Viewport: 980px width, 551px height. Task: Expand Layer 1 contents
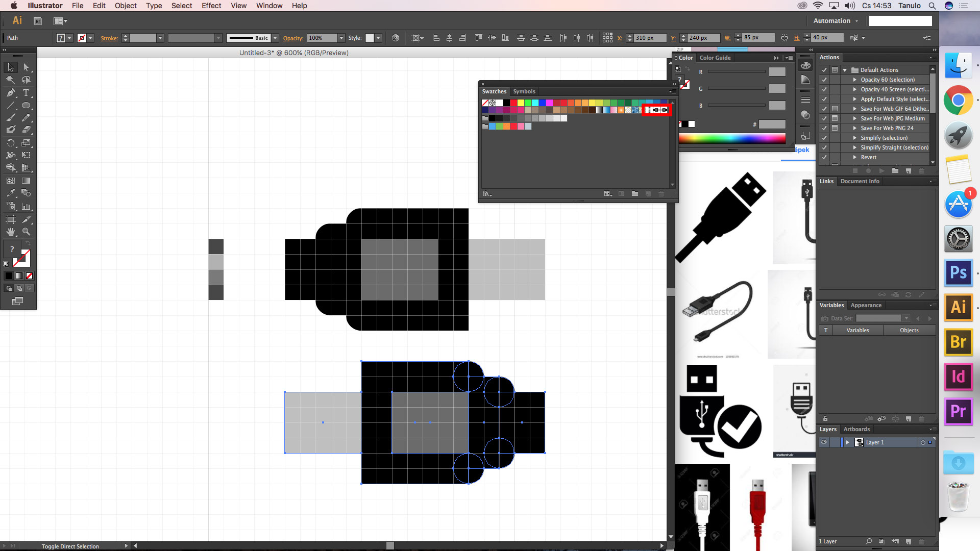pos(847,442)
